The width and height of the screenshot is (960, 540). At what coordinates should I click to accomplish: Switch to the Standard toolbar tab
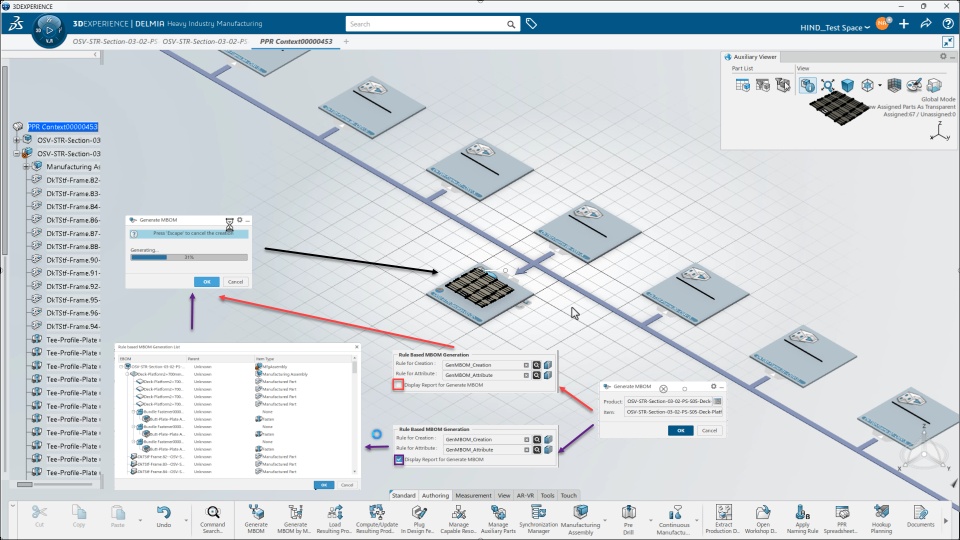[x=403, y=495]
